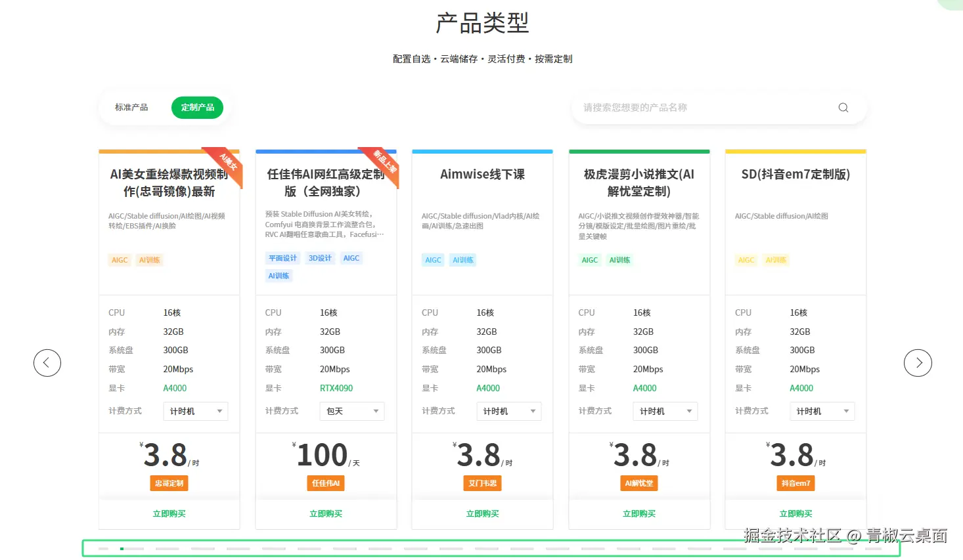The height and width of the screenshot is (560, 963).
Task: Go to previous products with left arrow
Action: (47, 362)
